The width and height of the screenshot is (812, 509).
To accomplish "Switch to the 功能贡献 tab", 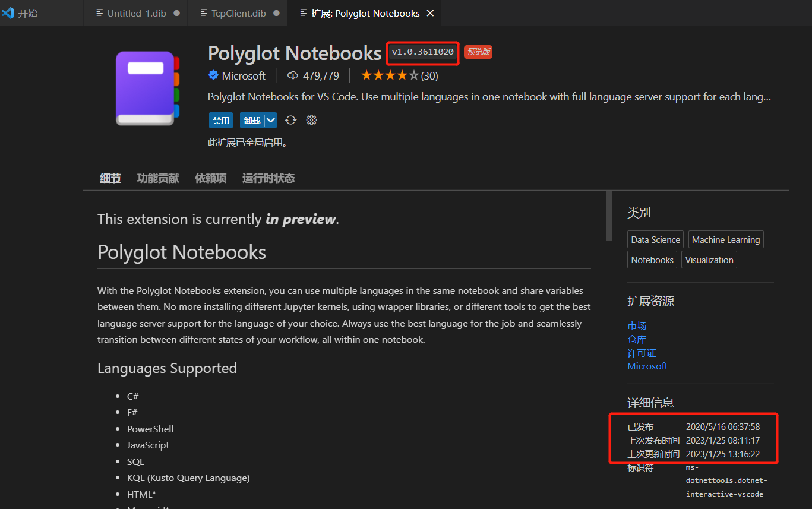I will click(x=157, y=178).
